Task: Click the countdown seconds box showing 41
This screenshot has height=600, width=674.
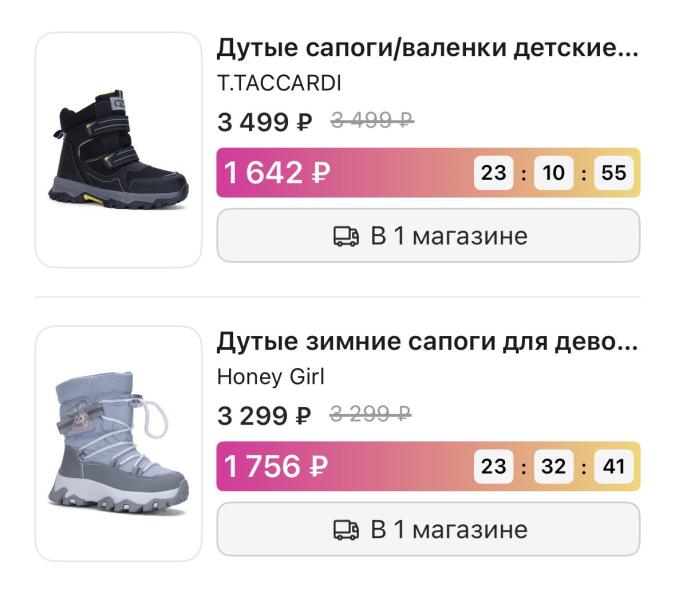Action: pos(614,466)
